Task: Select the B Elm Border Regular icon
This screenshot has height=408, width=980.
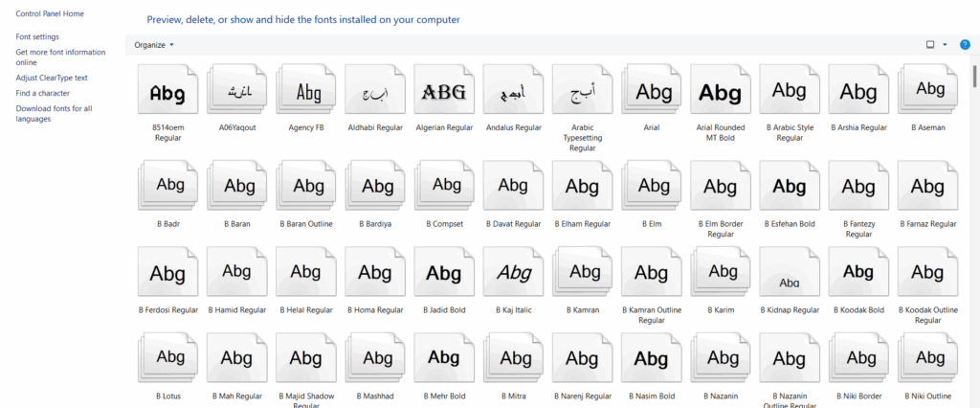Action: 721,186
